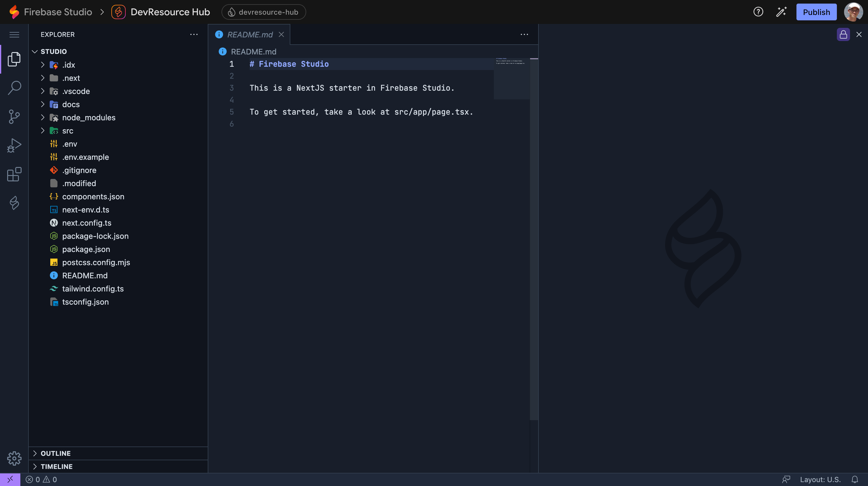Select the README.md editor tab
Screen dimensions: 868x486
pyautogui.click(x=250, y=34)
